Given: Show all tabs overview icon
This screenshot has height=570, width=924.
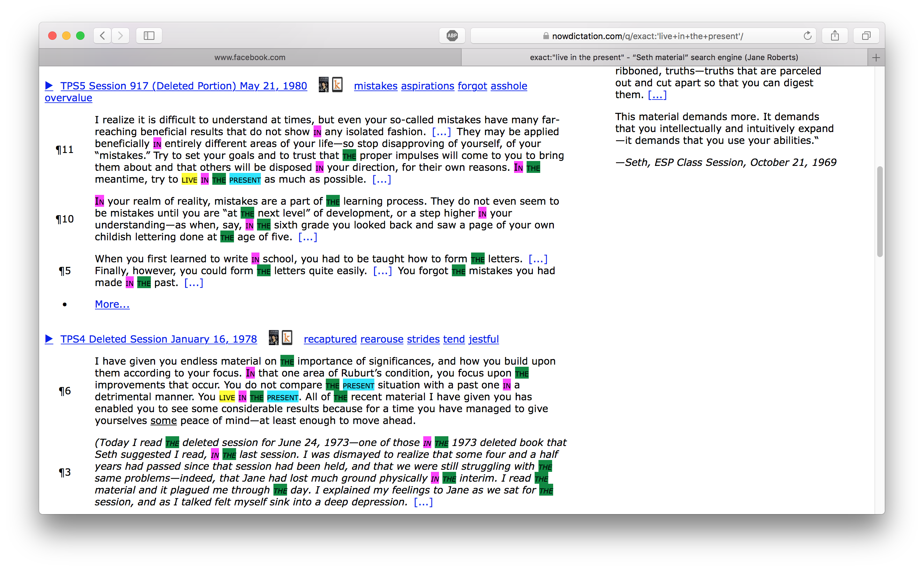Looking at the screenshot, I should click(866, 36).
